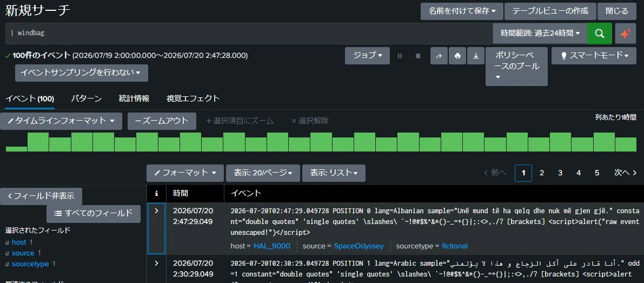Go to results page 3
Image resolution: width=644 pixels, height=283 pixels.
pyautogui.click(x=560, y=173)
